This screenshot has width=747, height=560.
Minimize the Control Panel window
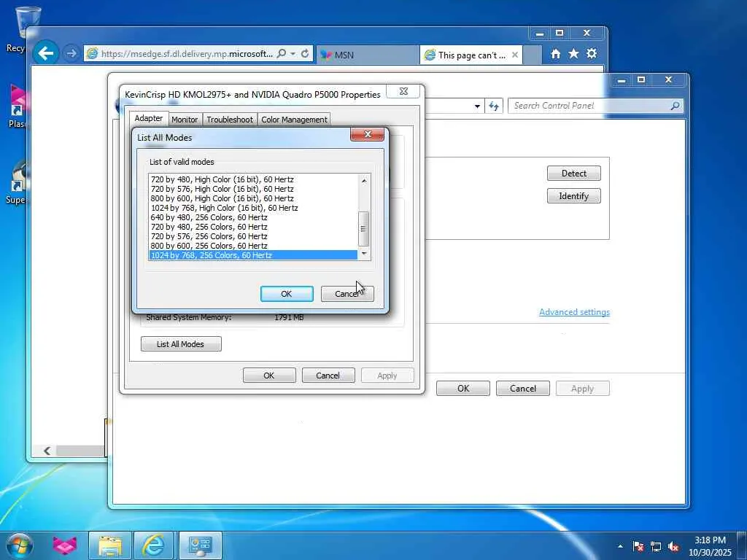tap(622, 80)
